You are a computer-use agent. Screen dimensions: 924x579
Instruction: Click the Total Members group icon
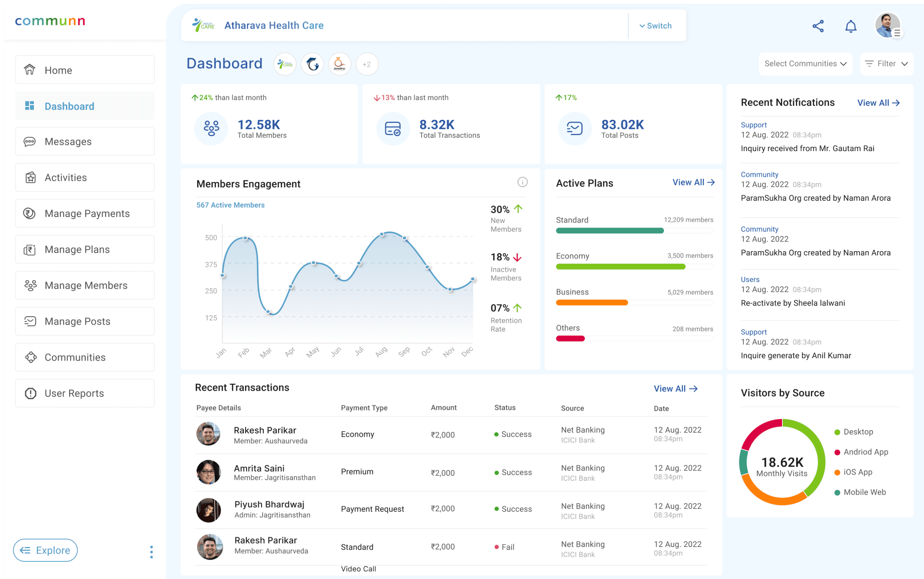point(211,129)
